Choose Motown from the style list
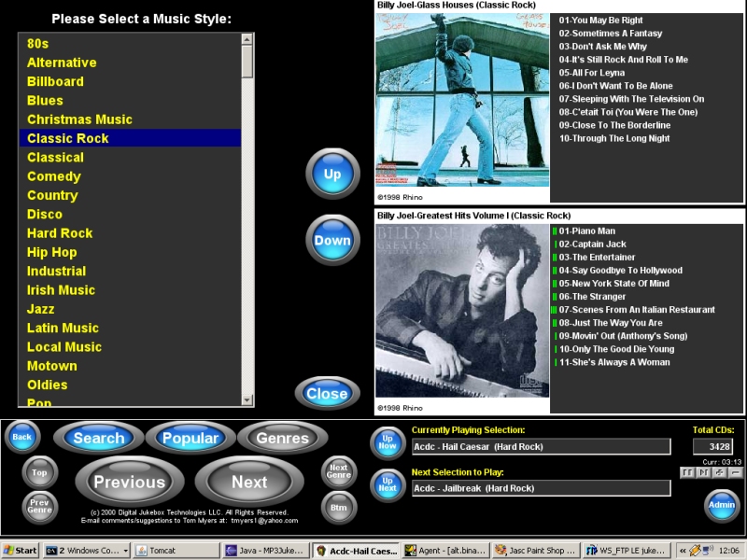The height and width of the screenshot is (560, 747). [x=130, y=366]
